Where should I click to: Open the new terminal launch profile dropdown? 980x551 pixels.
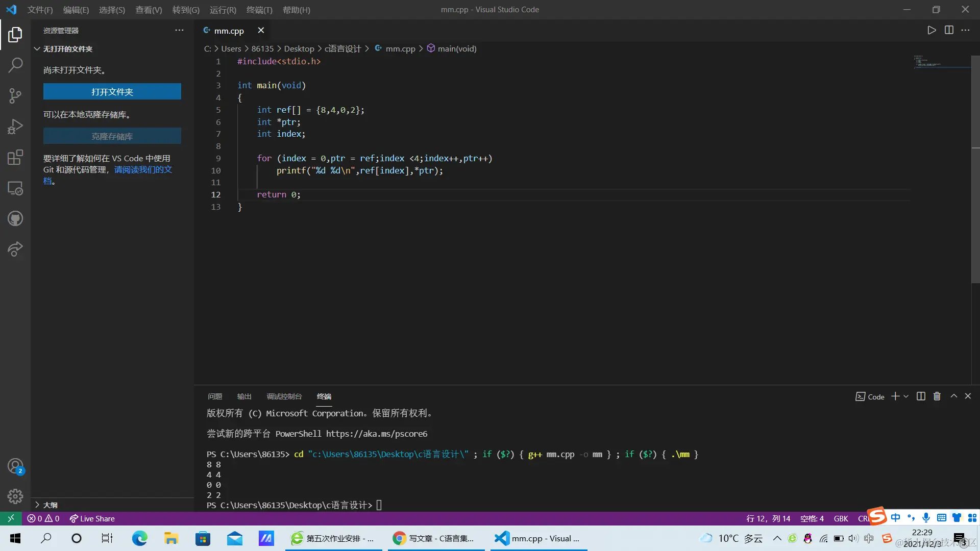click(x=906, y=396)
